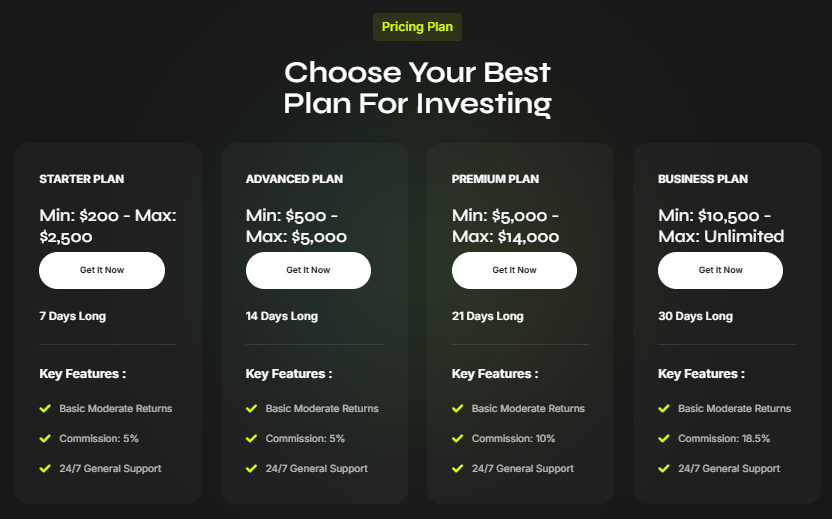Click checkmark beside Premium Commission: 10%
Image resolution: width=832 pixels, height=519 pixels.
(457, 438)
